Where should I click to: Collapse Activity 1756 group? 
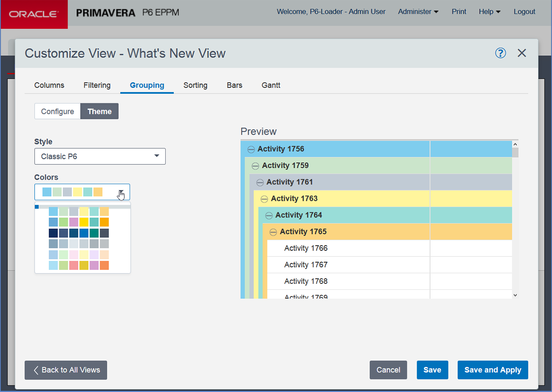point(251,149)
